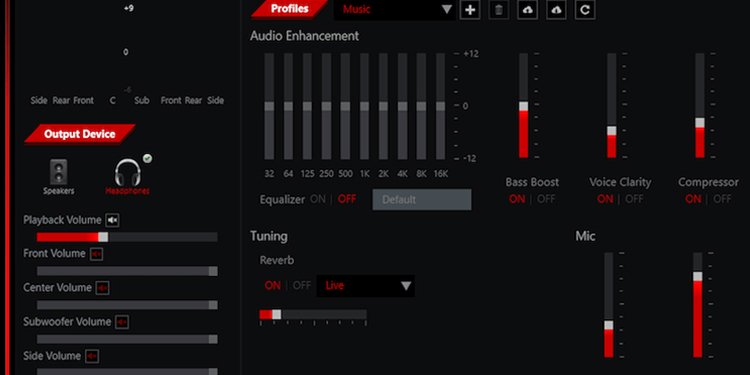750x375 pixels.
Task: Turn Reverb OFF
Action: [302, 286]
